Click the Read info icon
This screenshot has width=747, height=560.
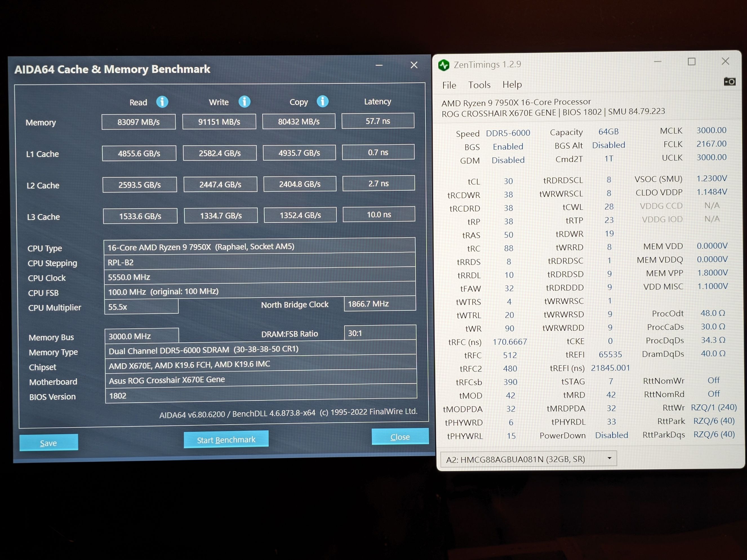[162, 102]
